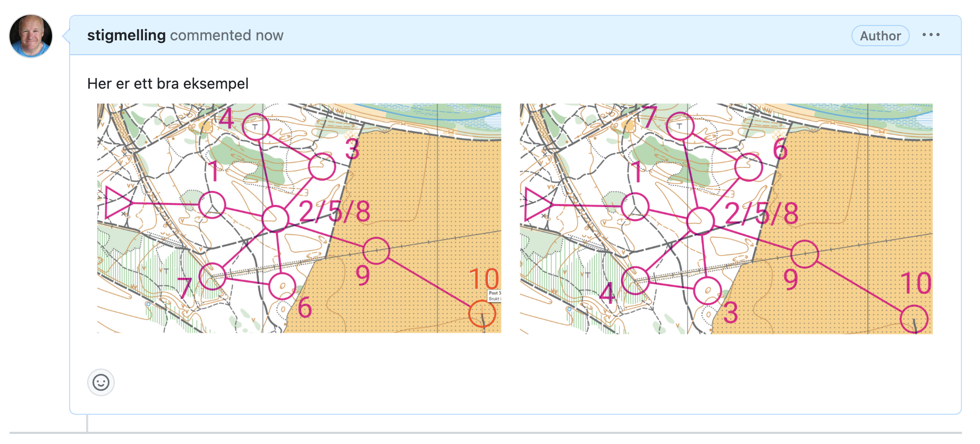
Task: Open the comment options three-dot menu
Action: pyautogui.click(x=931, y=35)
